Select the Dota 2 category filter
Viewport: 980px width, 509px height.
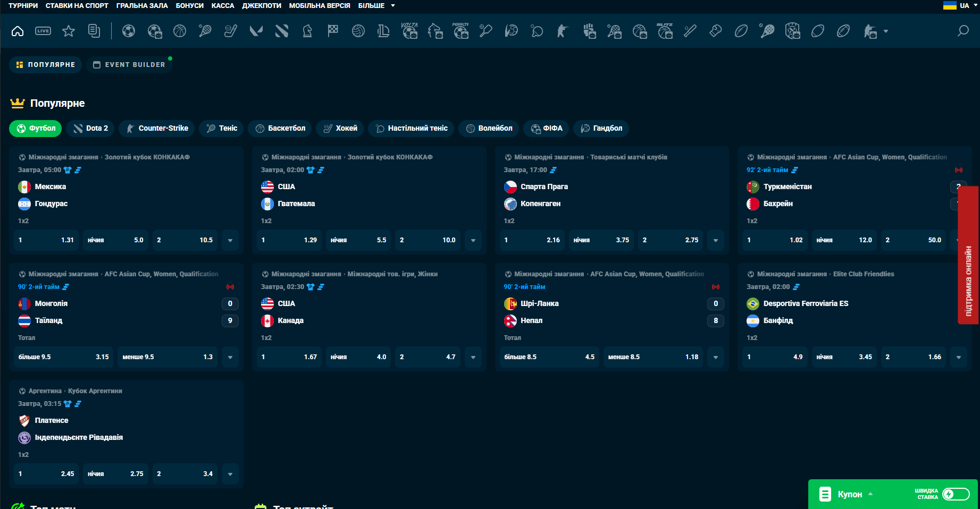tap(91, 129)
